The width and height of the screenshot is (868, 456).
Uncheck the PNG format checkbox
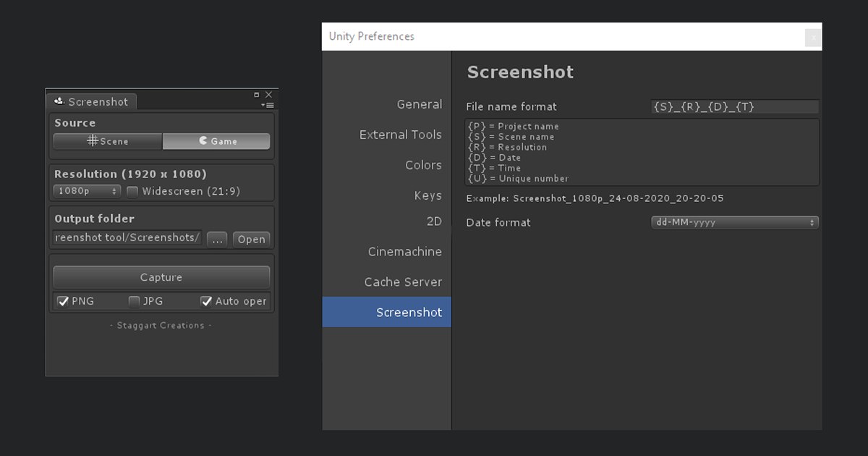tap(63, 301)
